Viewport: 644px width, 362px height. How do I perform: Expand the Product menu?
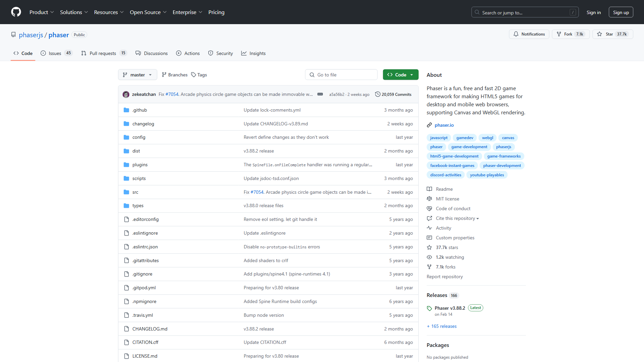[42, 12]
